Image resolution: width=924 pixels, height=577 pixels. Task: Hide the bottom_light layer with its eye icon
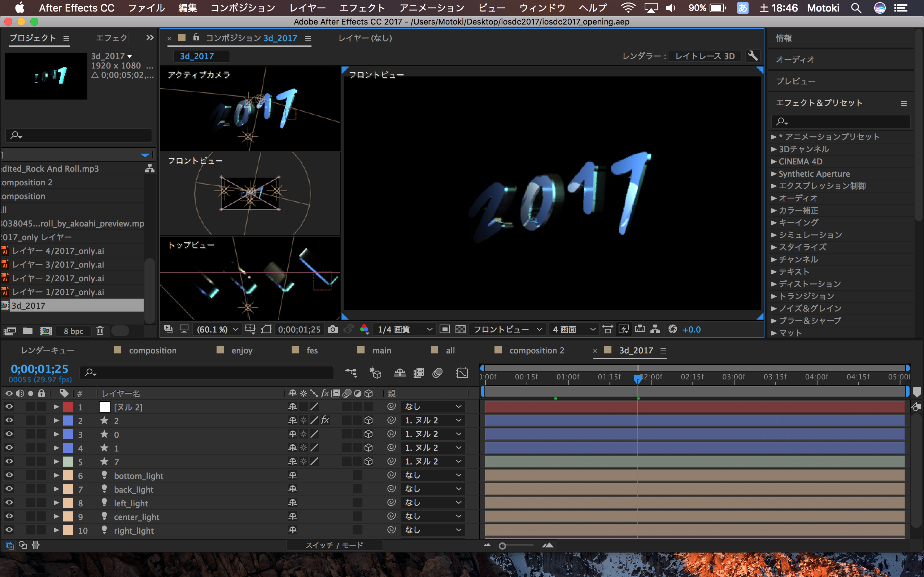click(x=9, y=475)
